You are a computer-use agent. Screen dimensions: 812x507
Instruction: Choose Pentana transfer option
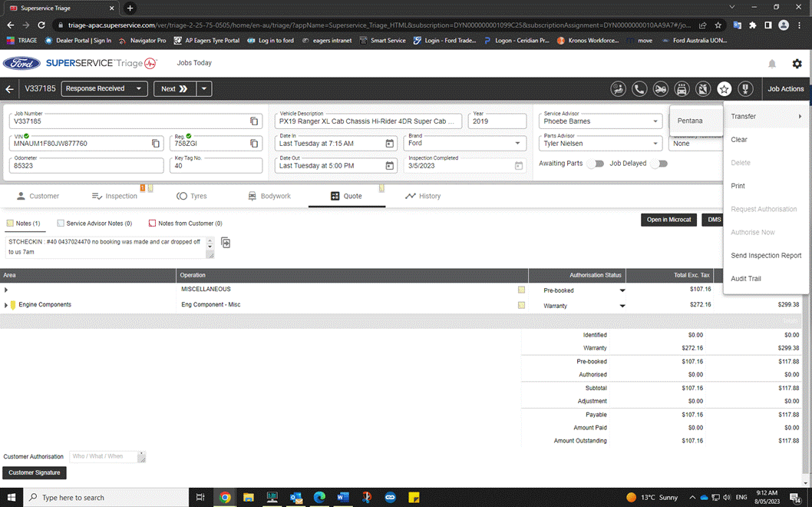click(695, 121)
